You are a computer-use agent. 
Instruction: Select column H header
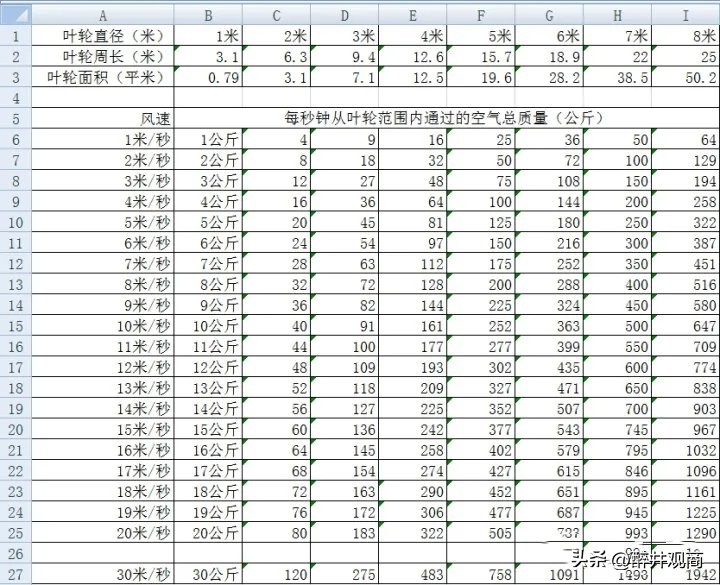click(x=618, y=16)
